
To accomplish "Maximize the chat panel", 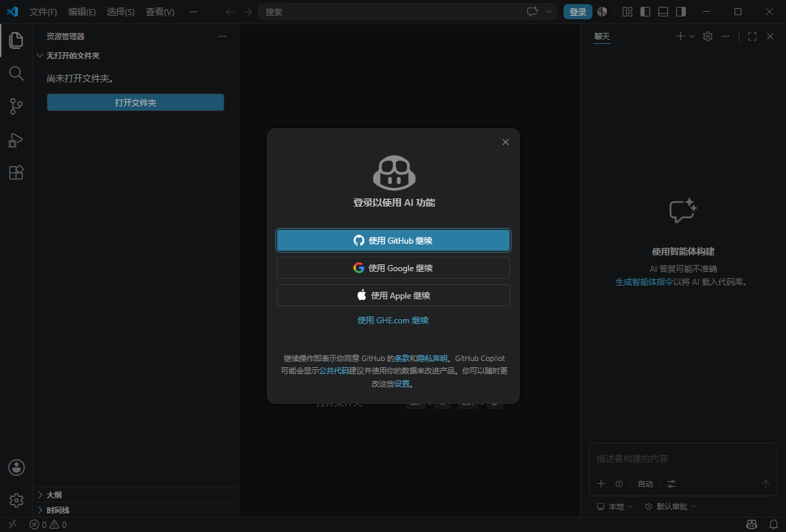I will point(752,36).
